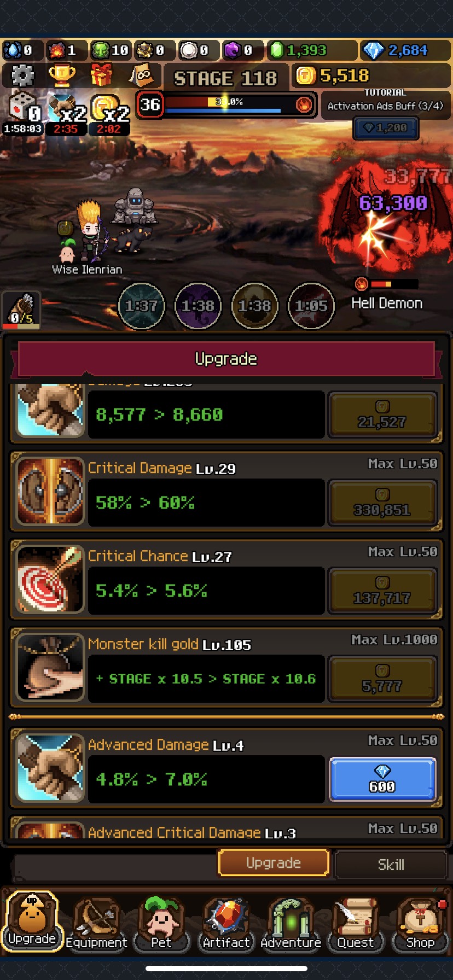Open the Pet tab
The width and height of the screenshot is (453, 980).
coord(161,923)
